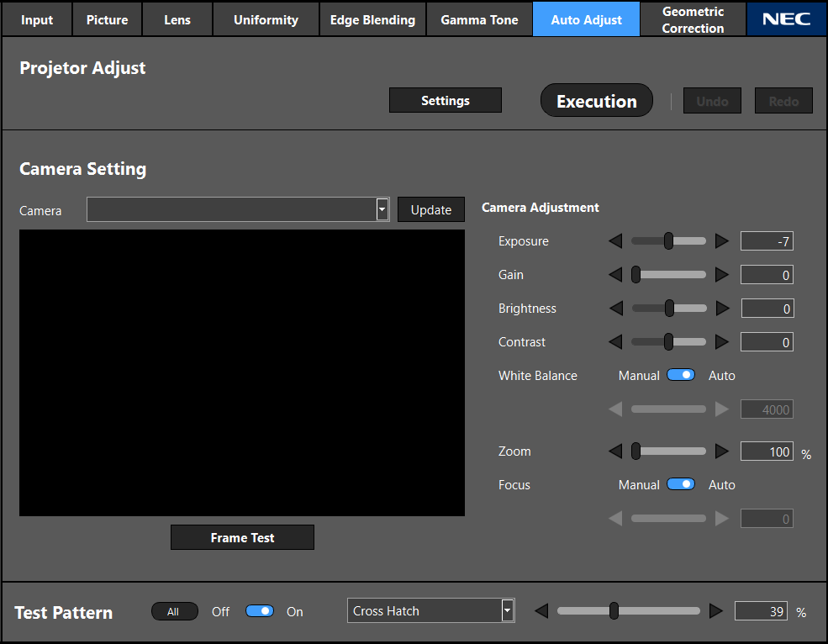Click the Contrast increase right arrow
This screenshot has width=828, height=644.
721,342
